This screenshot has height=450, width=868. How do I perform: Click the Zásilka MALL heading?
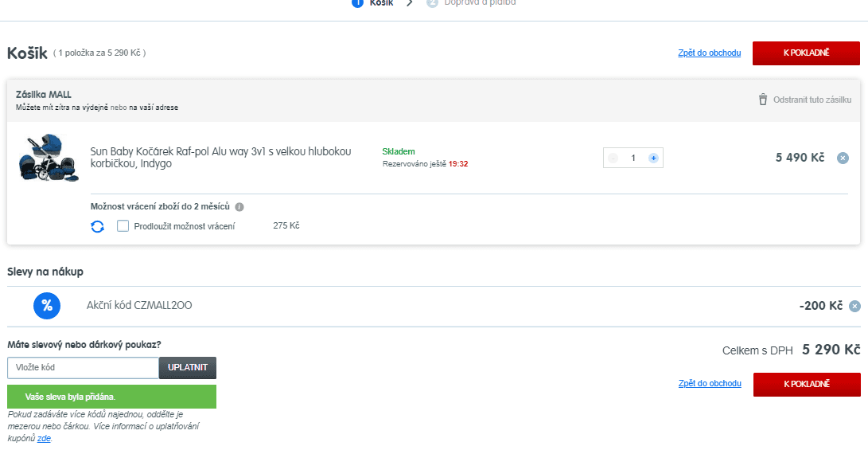pyautogui.click(x=44, y=95)
